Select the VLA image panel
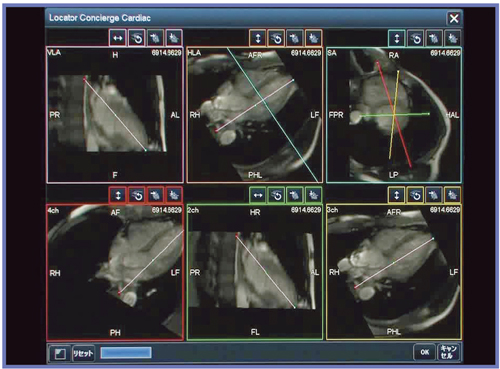The width and height of the screenshot is (500, 369). tap(115, 115)
